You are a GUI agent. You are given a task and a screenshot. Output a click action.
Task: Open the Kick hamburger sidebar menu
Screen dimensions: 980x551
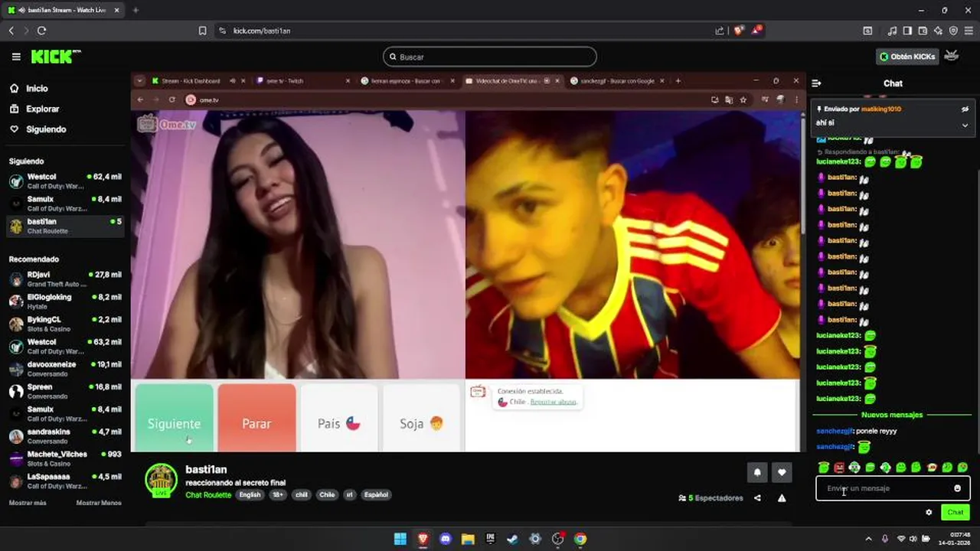[16, 57]
